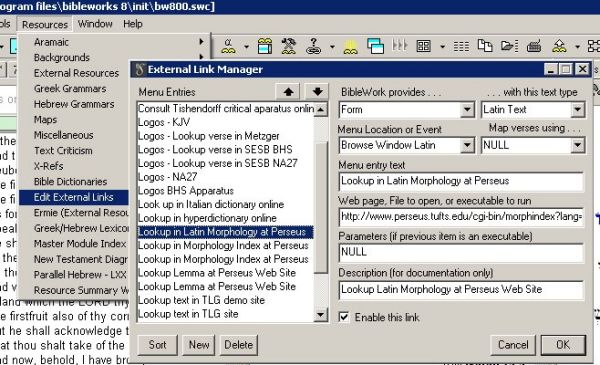Click the Sort button
This screenshot has height=365, width=600.
click(x=157, y=345)
